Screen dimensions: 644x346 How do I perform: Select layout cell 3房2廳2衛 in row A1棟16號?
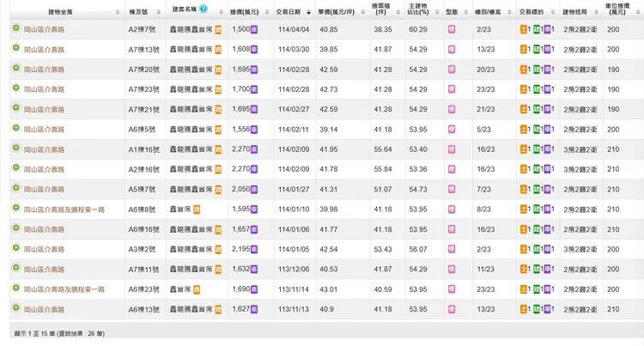pos(580,149)
